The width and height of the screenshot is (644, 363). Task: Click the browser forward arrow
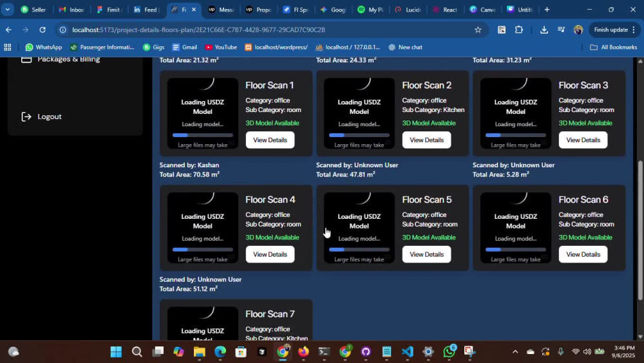click(26, 30)
